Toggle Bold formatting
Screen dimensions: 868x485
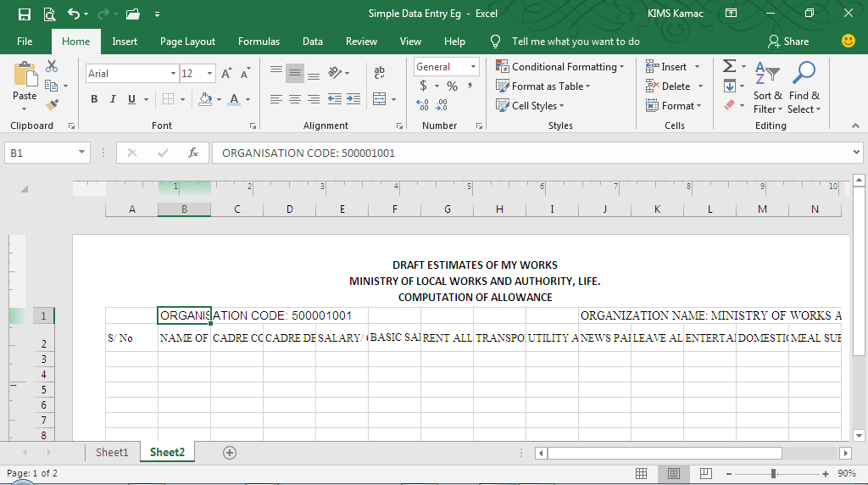[x=94, y=99]
